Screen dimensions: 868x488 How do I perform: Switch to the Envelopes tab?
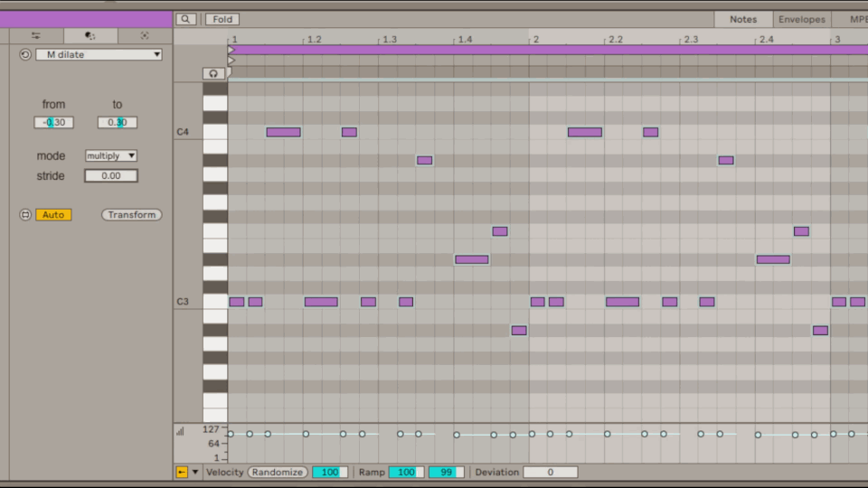[801, 19]
